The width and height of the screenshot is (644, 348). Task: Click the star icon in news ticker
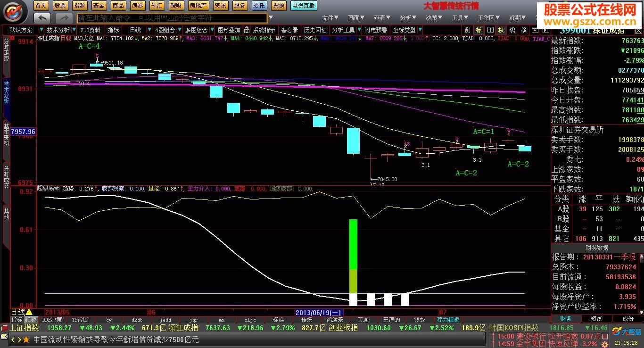26,340
